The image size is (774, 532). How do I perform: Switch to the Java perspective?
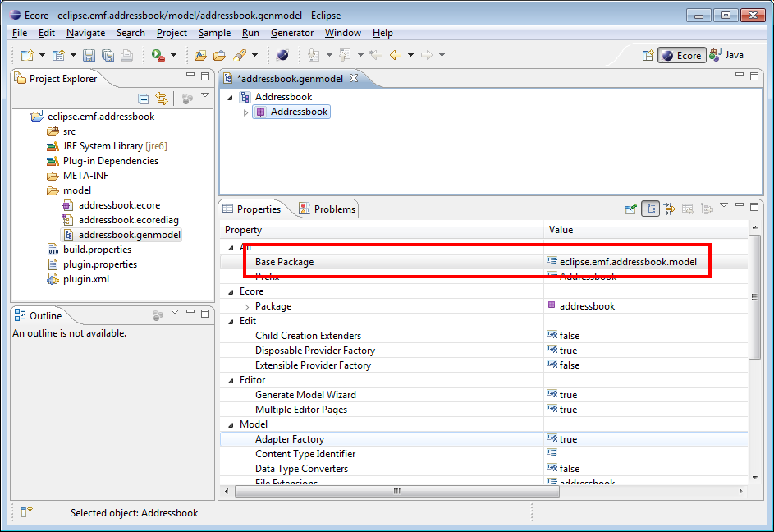(x=727, y=55)
